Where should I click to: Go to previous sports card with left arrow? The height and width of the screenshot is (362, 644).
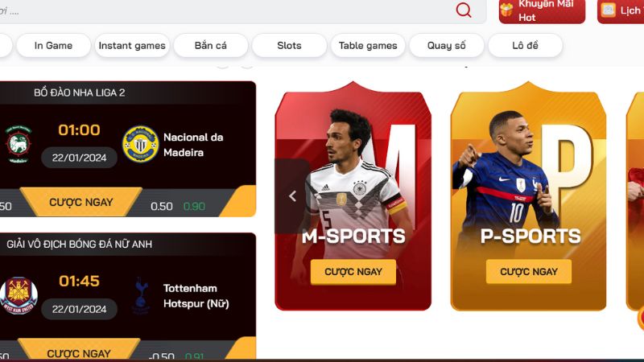click(292, 196)
